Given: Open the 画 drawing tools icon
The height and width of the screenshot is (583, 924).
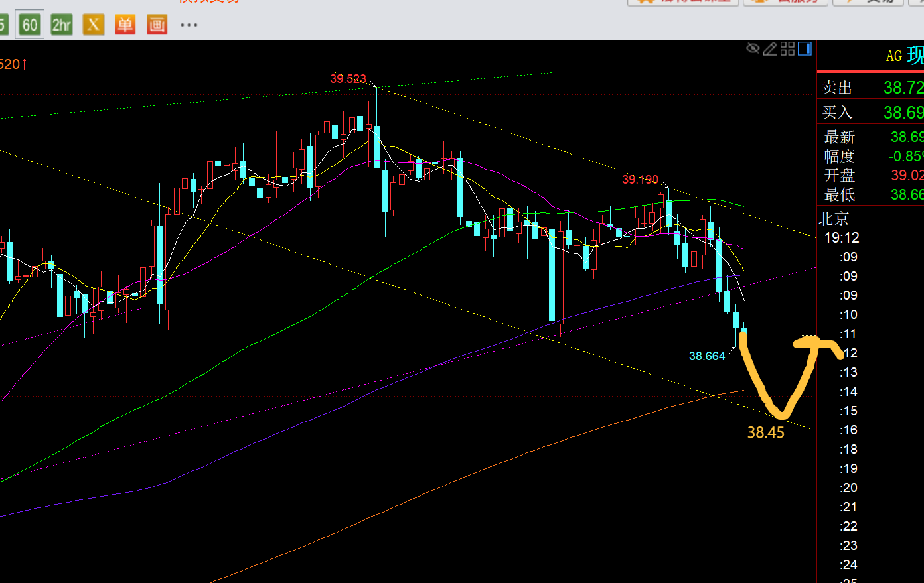Looking at the screenshot, I should 157,25.
